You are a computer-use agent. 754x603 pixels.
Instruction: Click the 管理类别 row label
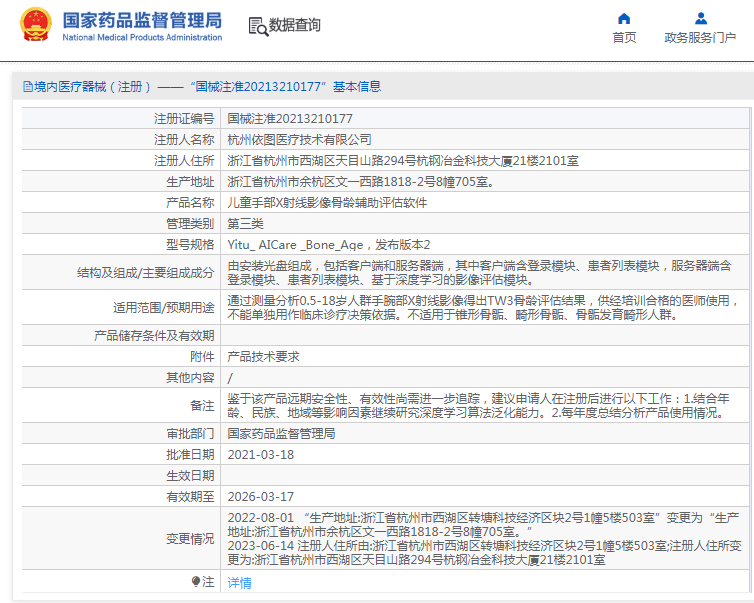(190, 224)
